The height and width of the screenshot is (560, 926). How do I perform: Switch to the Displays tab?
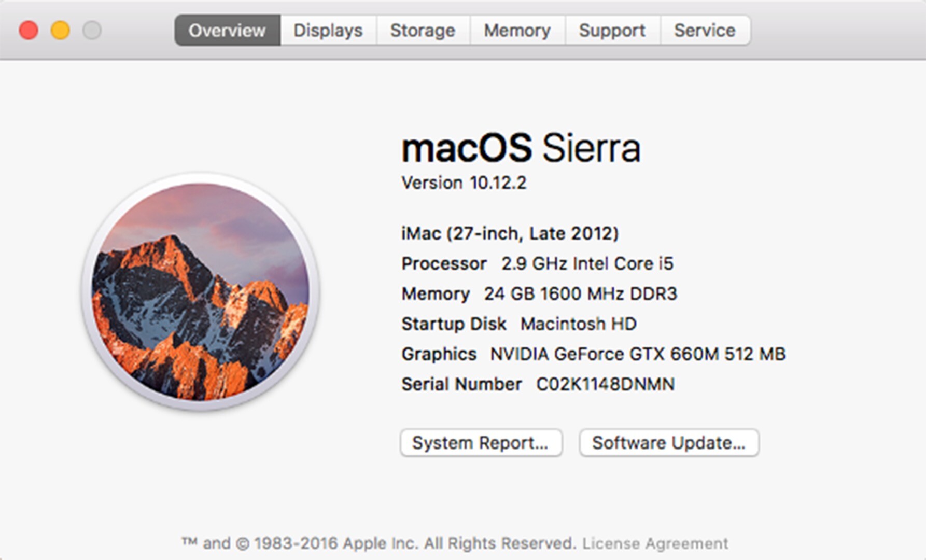pyautogui.click(x=328, y=30)
